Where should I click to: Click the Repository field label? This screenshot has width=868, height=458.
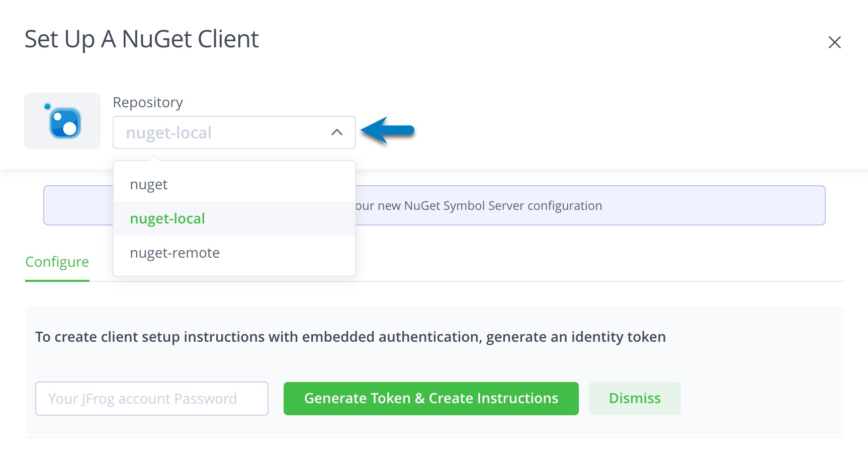point(148,102)
